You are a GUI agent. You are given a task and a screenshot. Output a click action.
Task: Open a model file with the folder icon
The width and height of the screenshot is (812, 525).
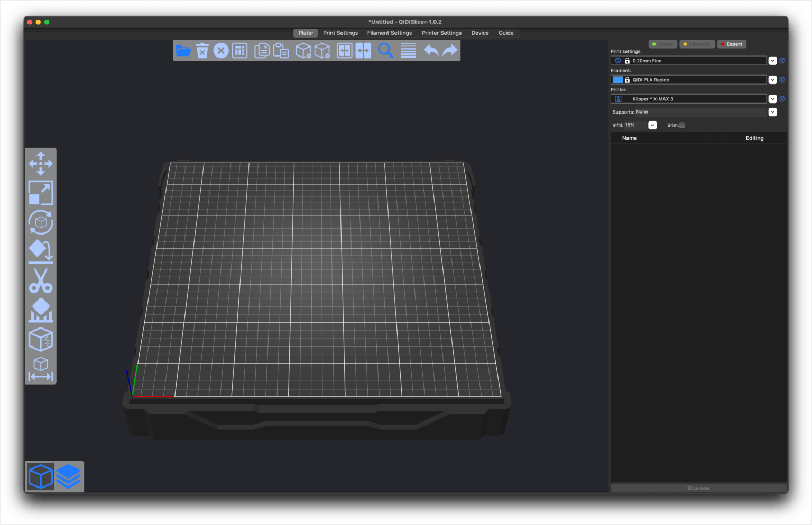tap(183, 50)
